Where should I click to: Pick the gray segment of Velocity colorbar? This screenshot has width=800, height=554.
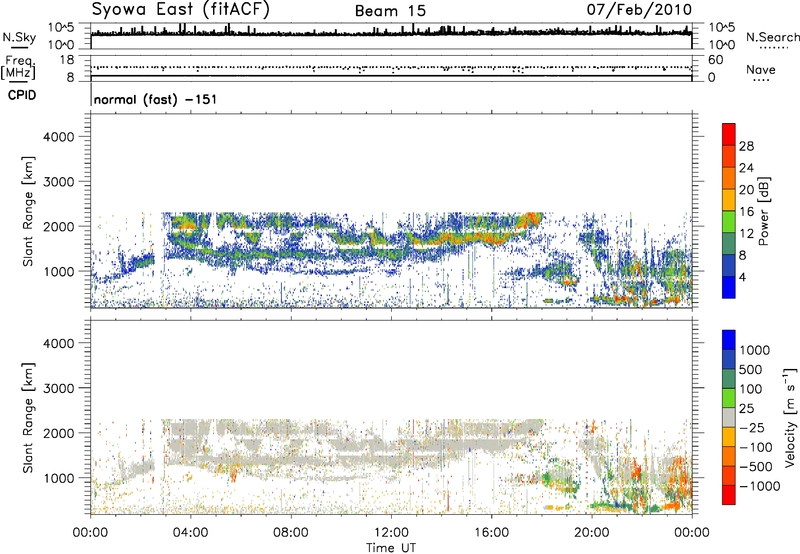(729, 417)
